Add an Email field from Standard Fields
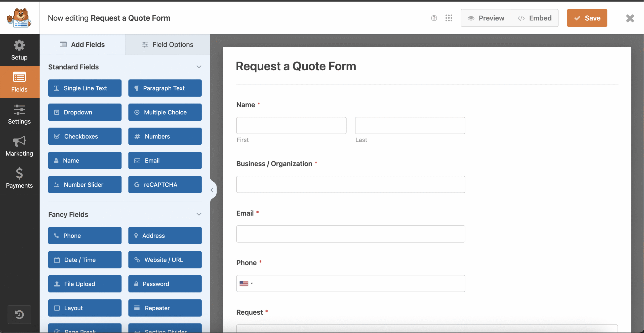This screenshot has height=333, width=644. pyautogui.click(x=165, y=160)
